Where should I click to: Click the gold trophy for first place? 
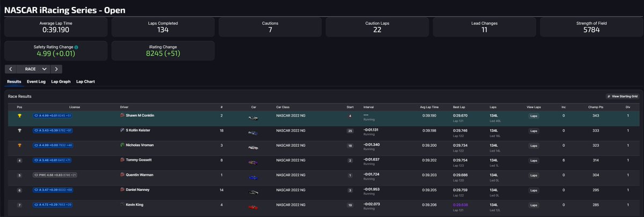coord(19,115)
